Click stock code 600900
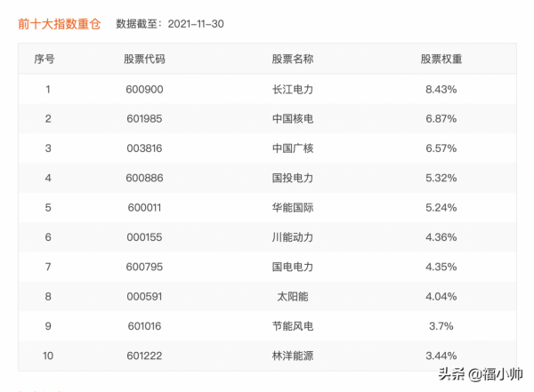The image size is (534, 392). pyautogui.click(x=145, y=90)
